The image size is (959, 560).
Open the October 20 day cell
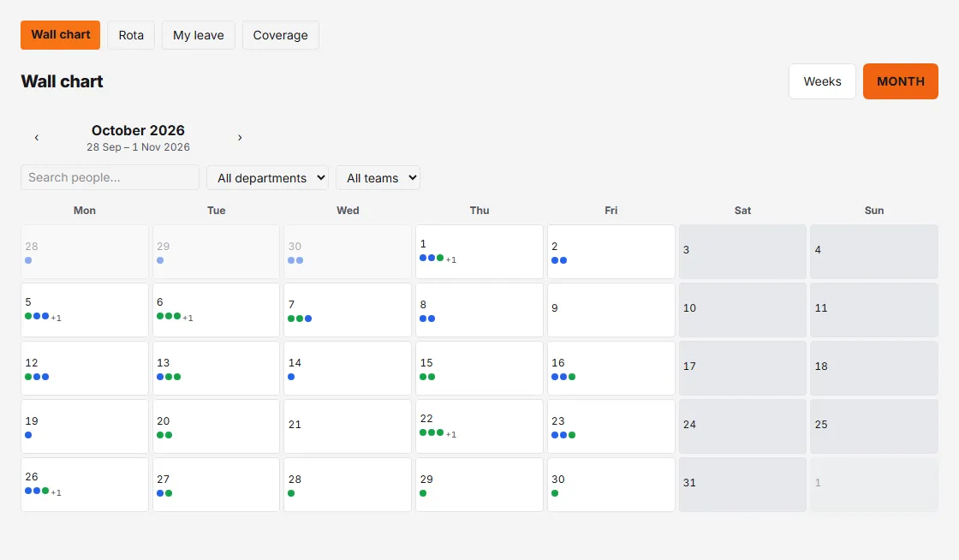pos(216,426)
